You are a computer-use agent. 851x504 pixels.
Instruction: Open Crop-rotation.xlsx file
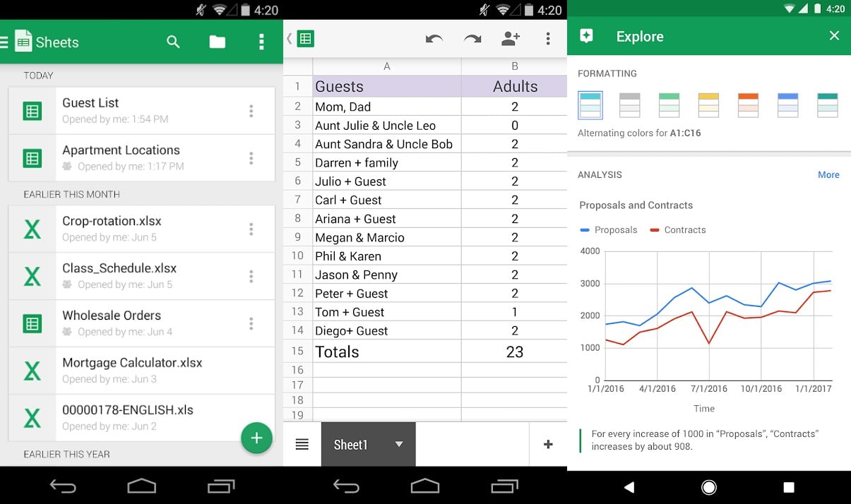[141, 229]
